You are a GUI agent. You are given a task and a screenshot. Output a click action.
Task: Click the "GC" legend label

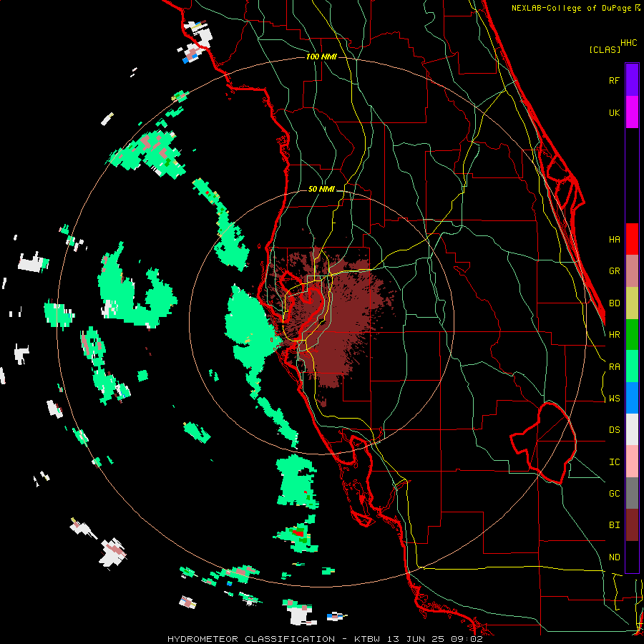(x=614, y=494)
